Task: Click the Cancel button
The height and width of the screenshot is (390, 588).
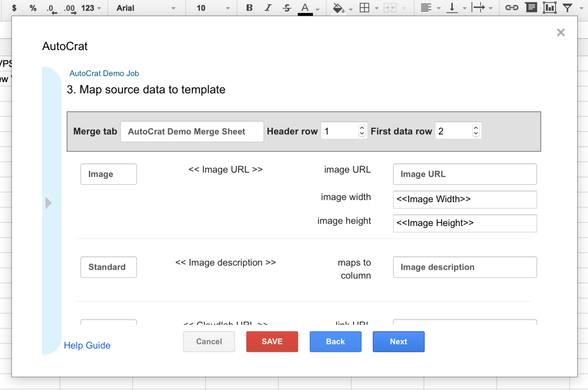Action: coord(209,342)
